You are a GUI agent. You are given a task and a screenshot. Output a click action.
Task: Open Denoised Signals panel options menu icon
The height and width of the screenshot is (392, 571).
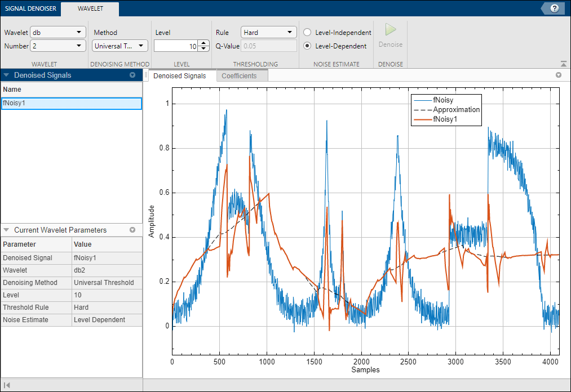point(132,75)
